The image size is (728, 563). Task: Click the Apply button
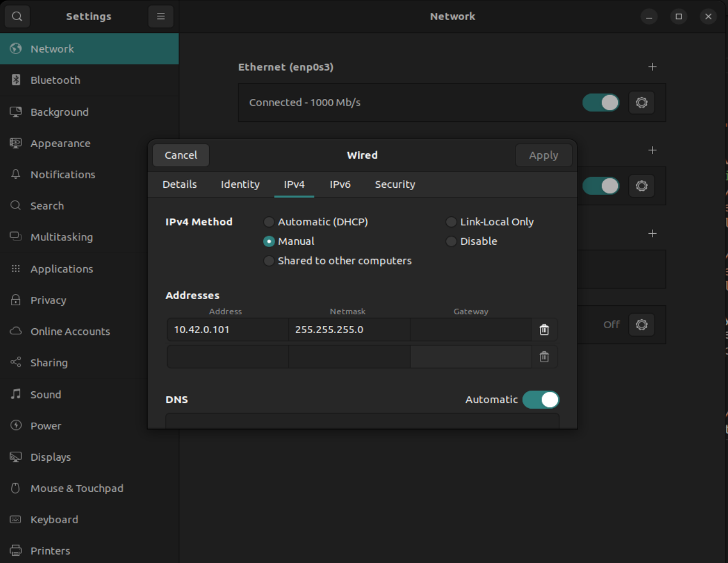tap(543, 155)
